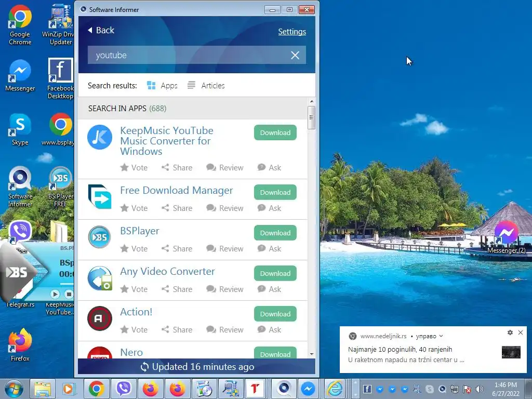This screenshot has width=532, height=399.
Task: Open Viber from the taskbar
Action: (x=124, y=389)
